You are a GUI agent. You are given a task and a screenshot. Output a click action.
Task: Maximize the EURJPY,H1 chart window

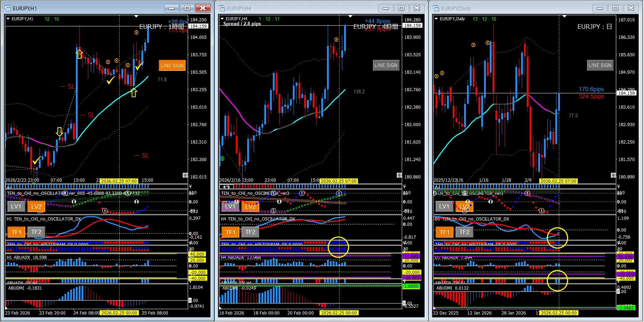coord(187,8)
